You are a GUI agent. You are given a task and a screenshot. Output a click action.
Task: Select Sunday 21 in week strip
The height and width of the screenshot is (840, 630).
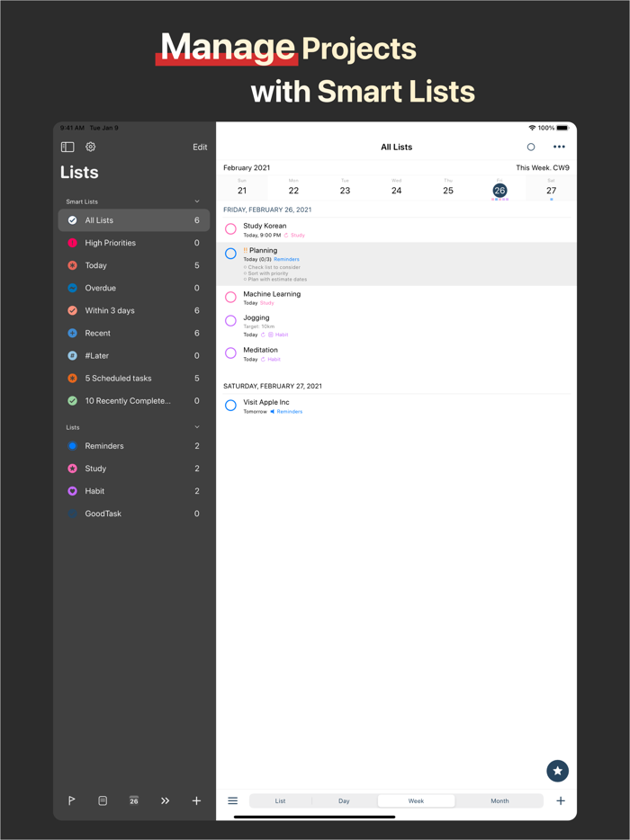click(x=242, y=187)
